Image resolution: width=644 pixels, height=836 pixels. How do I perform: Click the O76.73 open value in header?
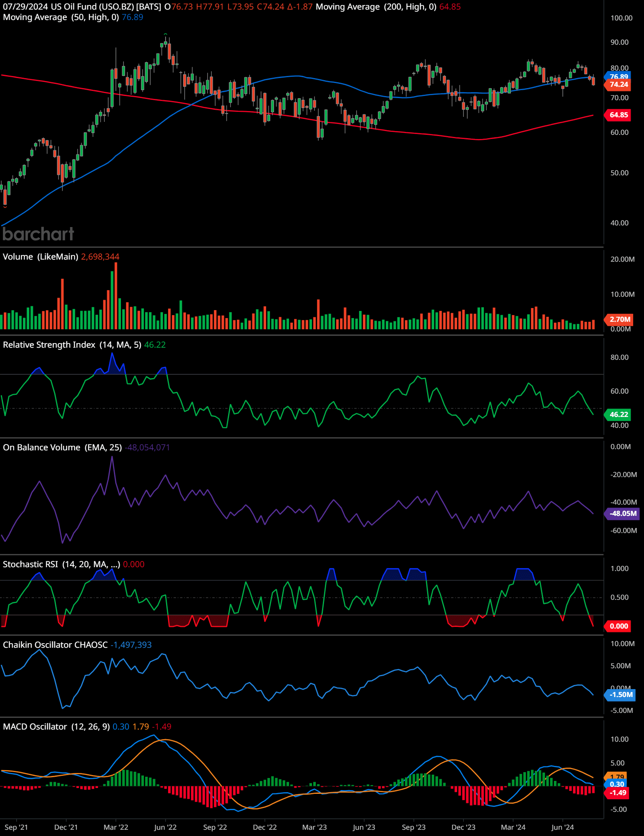(179, 7)
